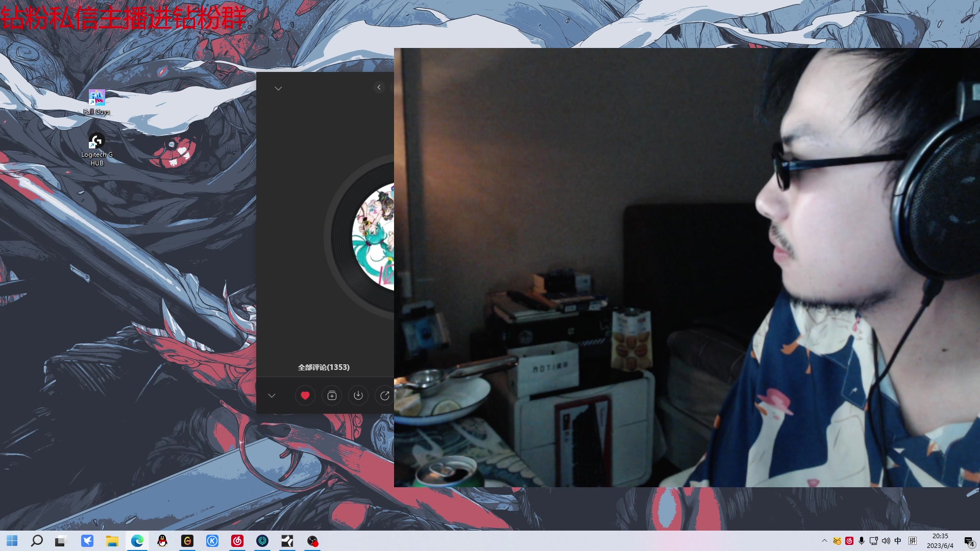Screen dimensions: 980x551
Task: Switch to OBS Studio taskbar icon
Action: [x=312, y=541]
